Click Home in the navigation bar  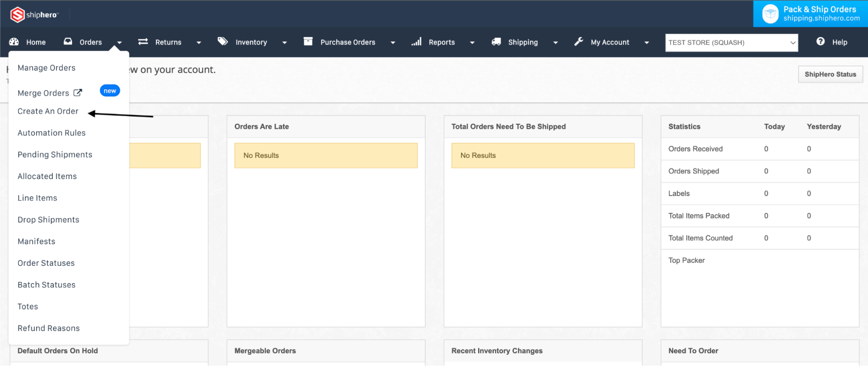click(x=36, y=42)
